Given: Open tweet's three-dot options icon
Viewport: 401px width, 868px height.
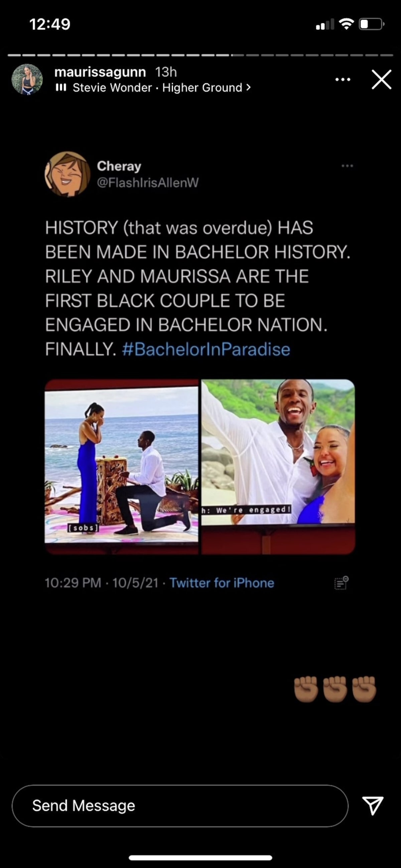Looking at the screenshot, I should [x=347, y=166].
